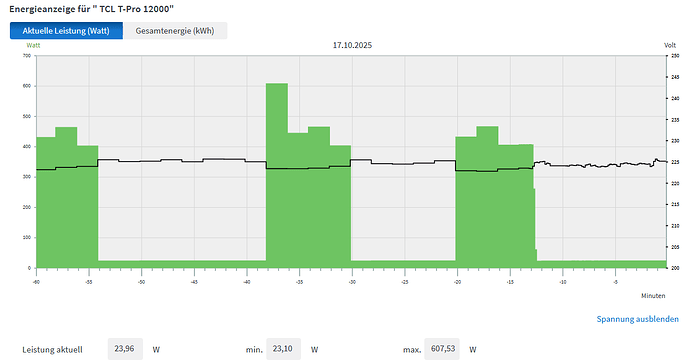Click the 200 tick on Watt axis
Screen dimensions: 690x360
(27, 207)
